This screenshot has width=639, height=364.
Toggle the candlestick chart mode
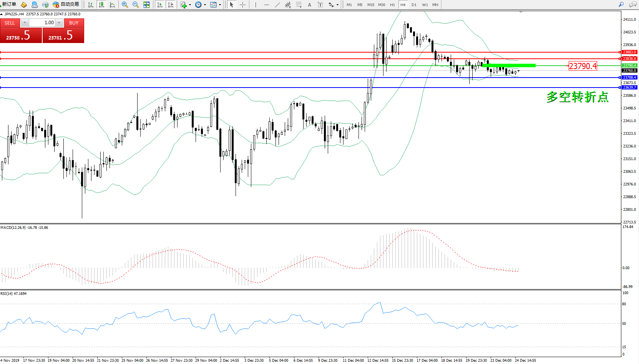tap(101, 5)
